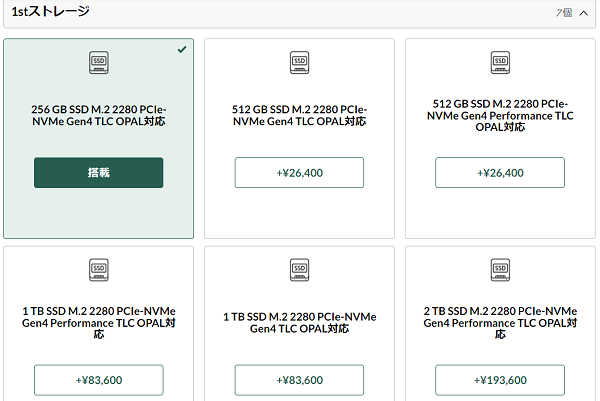This screenshot has height=401, width=600.
Task: Select the 2 TB SSD +¥193,600 button
Action: 500,380
